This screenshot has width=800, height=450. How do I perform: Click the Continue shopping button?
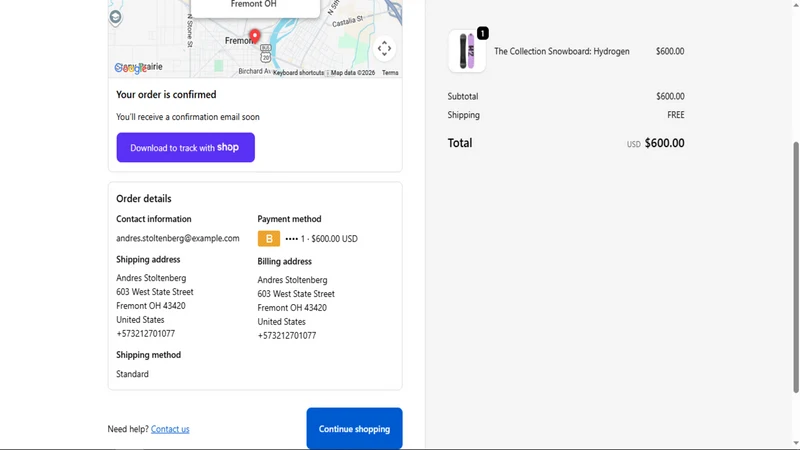(354, 429)
